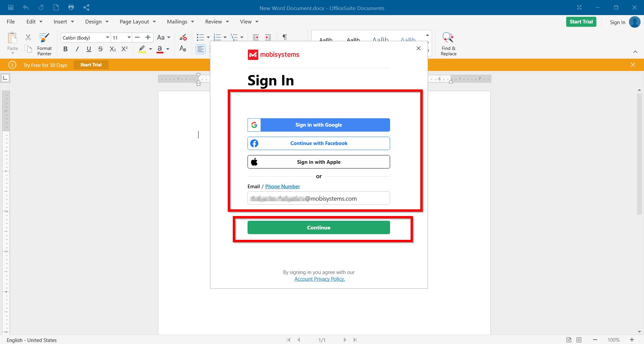Viewport: 644px width, 344px height.
Task: Expand font color dropdown arrow
Action: pyautogui.click(x=168, y=49)
